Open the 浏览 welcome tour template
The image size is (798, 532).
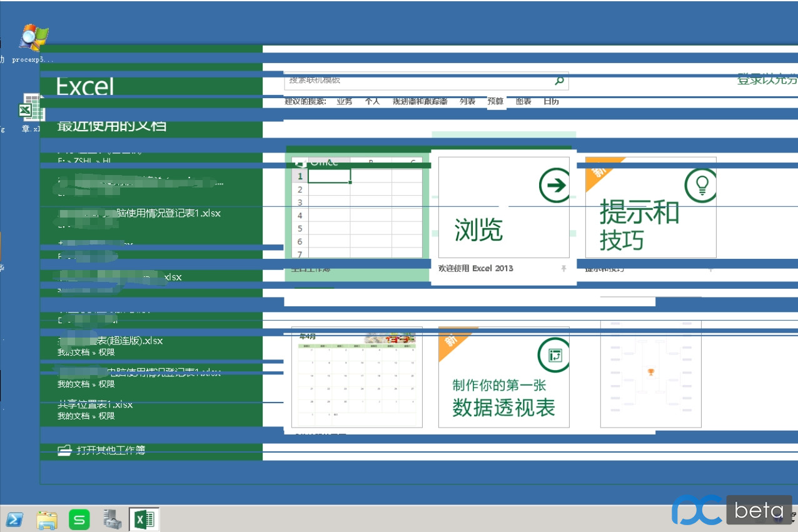[x=503, y=207]
